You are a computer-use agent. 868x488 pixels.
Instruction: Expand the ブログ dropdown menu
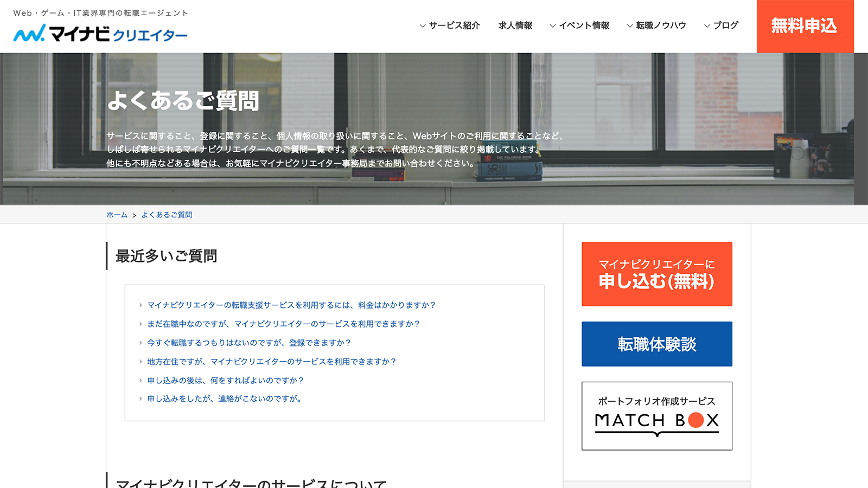(x=721, y=25)
